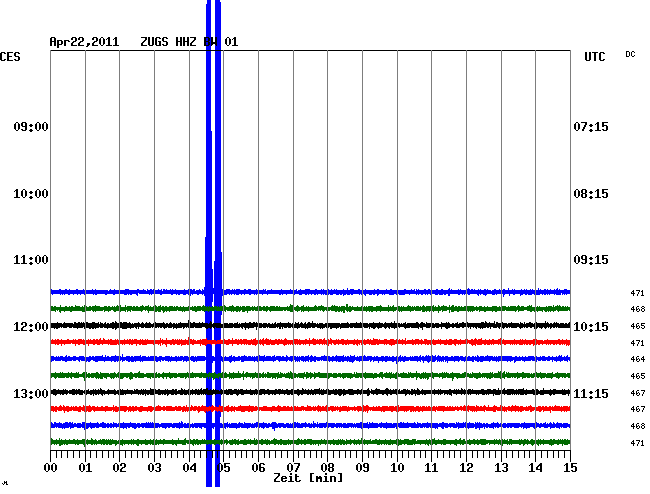Click the UTC column header
Screen dimensions: 650x494
(594, 57)
